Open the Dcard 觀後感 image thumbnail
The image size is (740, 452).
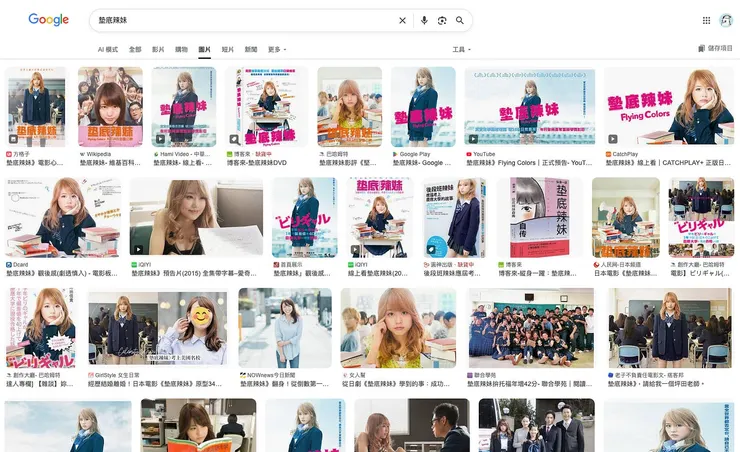(x=63, y=217)
